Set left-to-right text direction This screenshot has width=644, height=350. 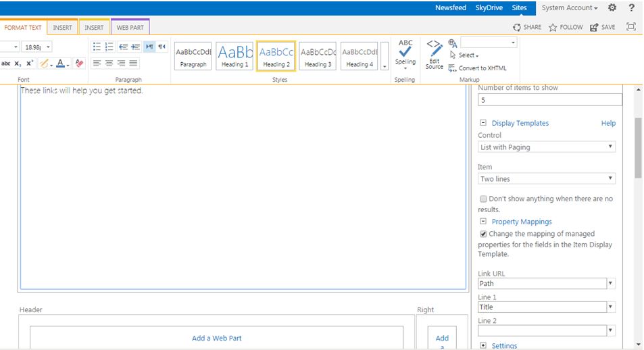click(149, 47)
